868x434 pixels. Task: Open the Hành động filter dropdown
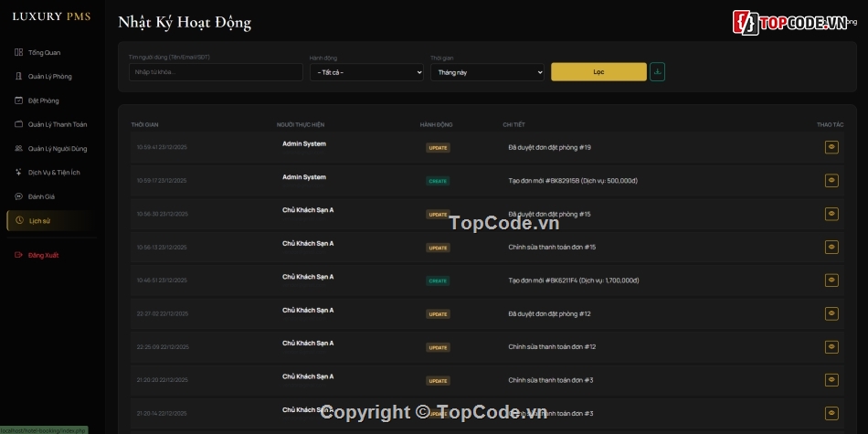[x=366, y=72]
